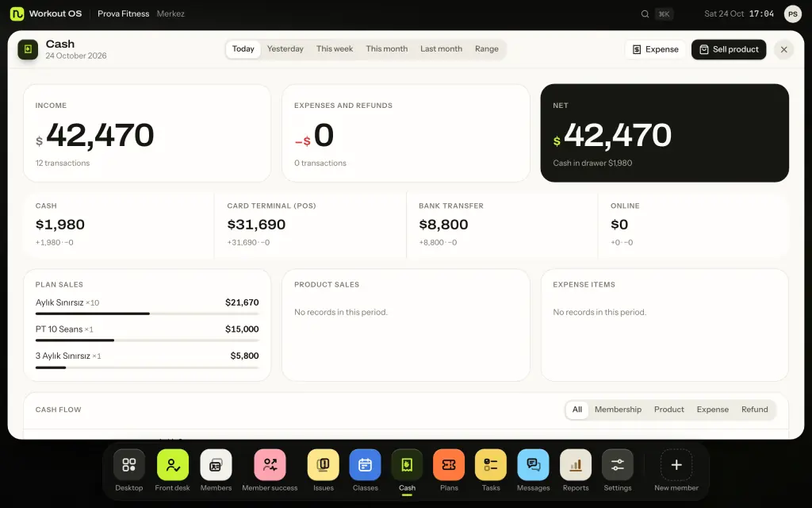This screenshot has width=812, height=508.
Task: Click Product Sales "No records in this period."
Action: (x=341, y=312)
